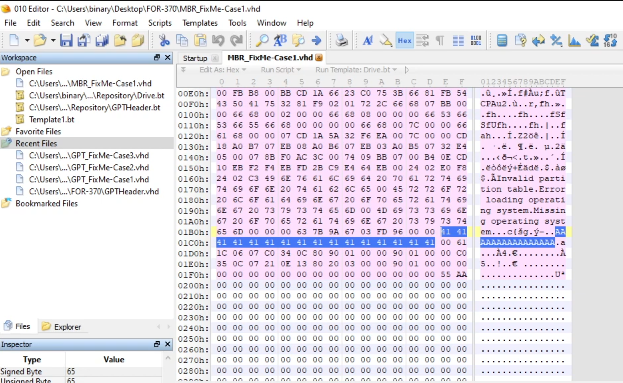Image resolution: width=623 pixels, height=383 pixels.
Task: Click the Save All icon
Action: (x=102, y=40)
